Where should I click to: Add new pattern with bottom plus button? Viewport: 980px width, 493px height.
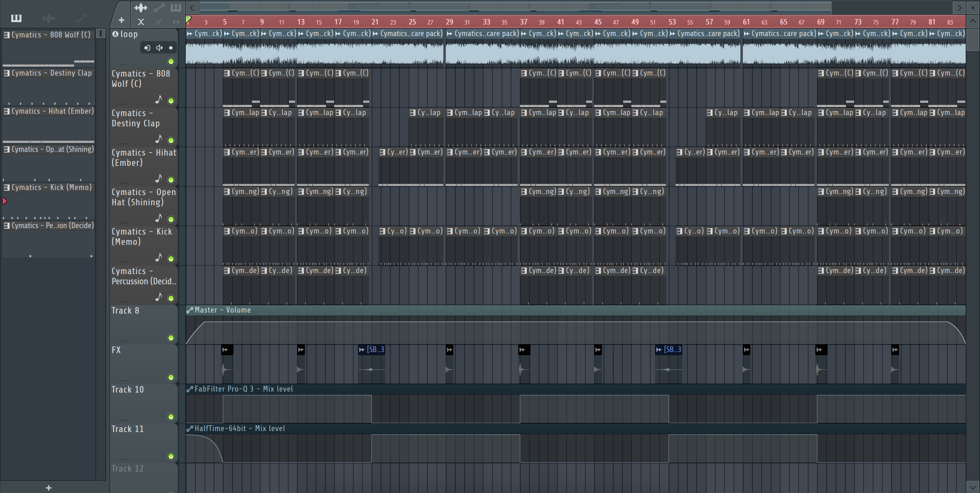tap(48, 488)
